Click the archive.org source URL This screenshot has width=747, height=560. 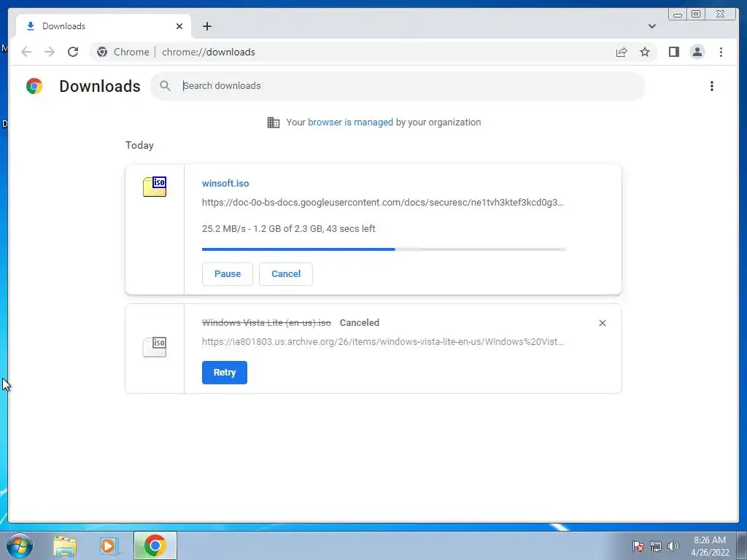pyautogui.click(x=382, y=341)
